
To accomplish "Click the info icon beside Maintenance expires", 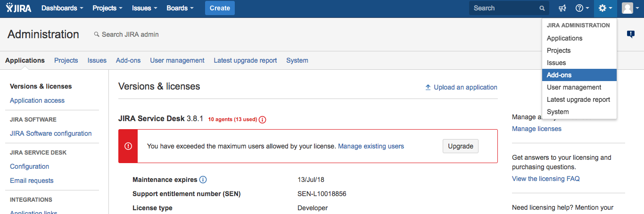I will pos(203,180).
